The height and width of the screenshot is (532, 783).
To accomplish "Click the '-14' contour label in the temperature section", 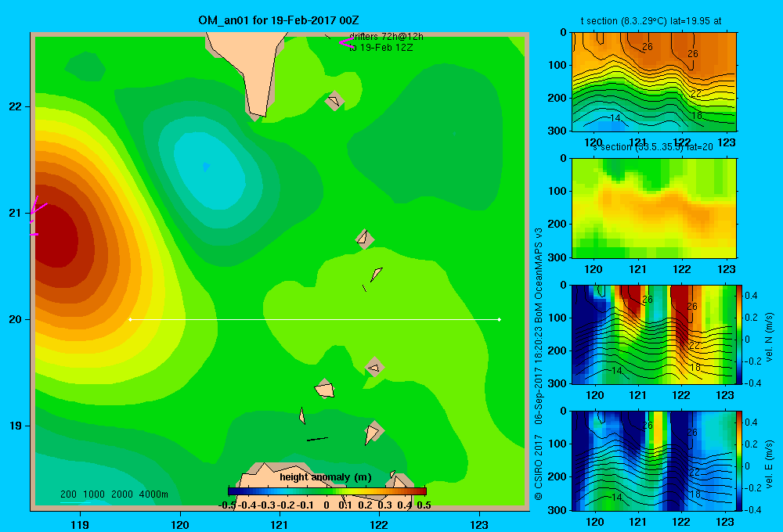I will click(x=614, y=118).
